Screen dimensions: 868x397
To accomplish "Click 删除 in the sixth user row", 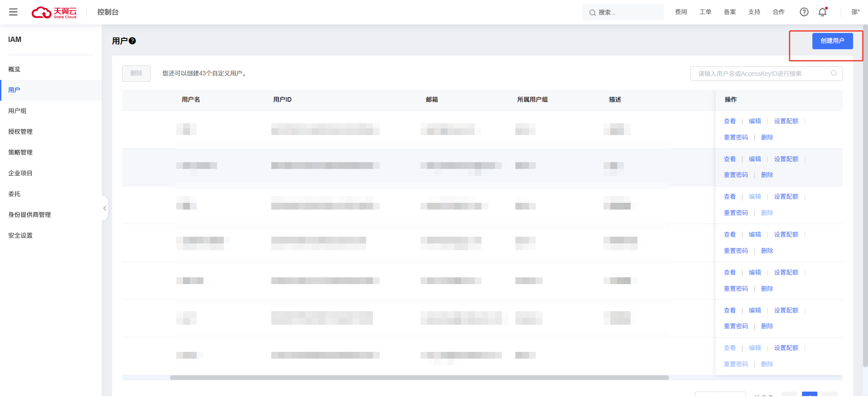I will 767,326.
